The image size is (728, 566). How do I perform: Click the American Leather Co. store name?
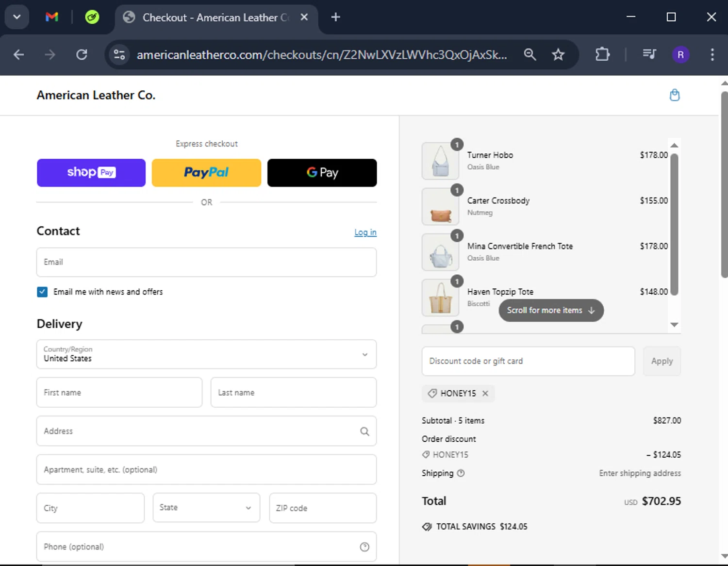(96, 95)
